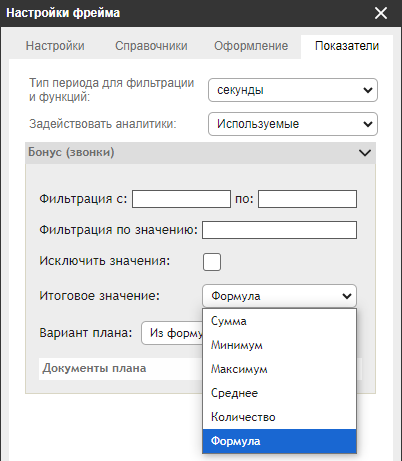Viewport: 402px width, 461px height.
Task: Click the Документы плана header
Action: pos(121,369)
